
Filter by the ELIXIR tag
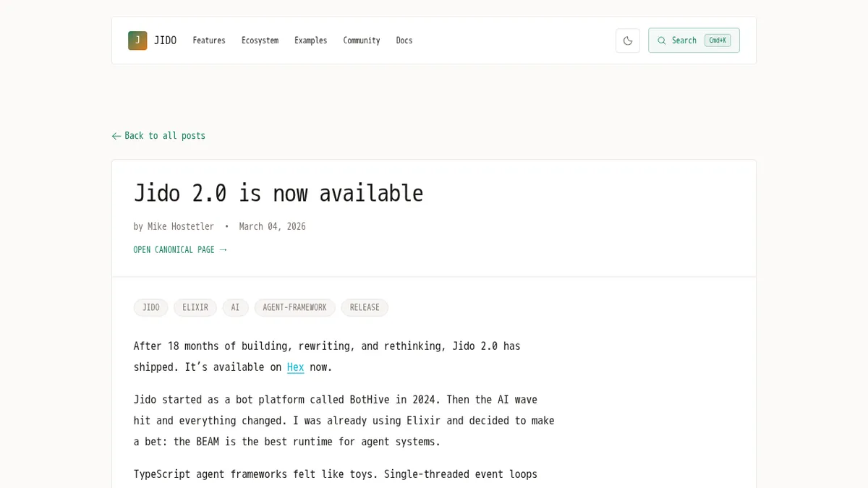(x=195, y=308)
